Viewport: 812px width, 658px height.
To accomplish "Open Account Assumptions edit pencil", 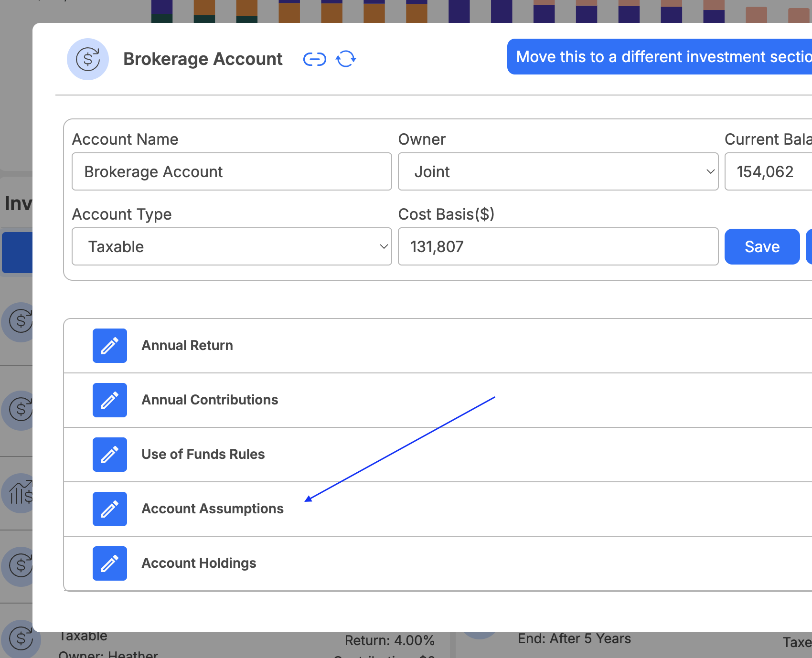I will pyautogui.click(x=110, y=509).
